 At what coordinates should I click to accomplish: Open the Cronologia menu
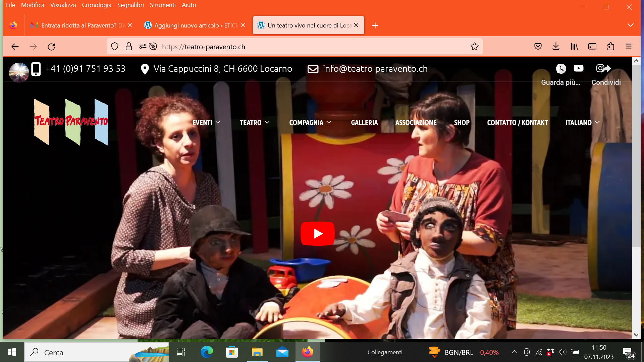click(97, 5)
